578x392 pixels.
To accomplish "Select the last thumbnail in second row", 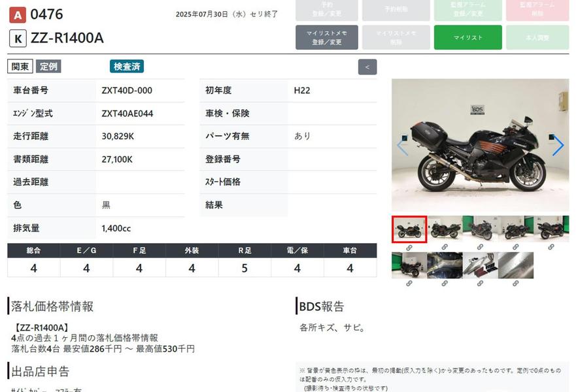I will tap(516, 266).
